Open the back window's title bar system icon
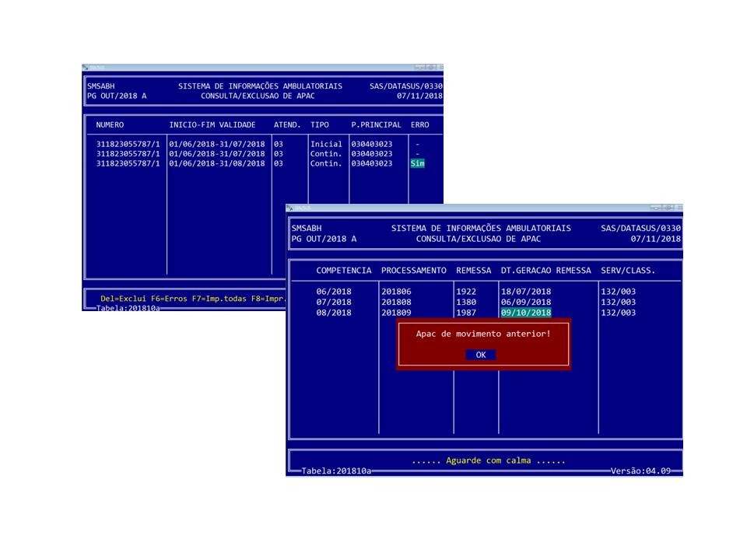The width and height of the screenshot is (747, 560). click(x=86, y=68)
